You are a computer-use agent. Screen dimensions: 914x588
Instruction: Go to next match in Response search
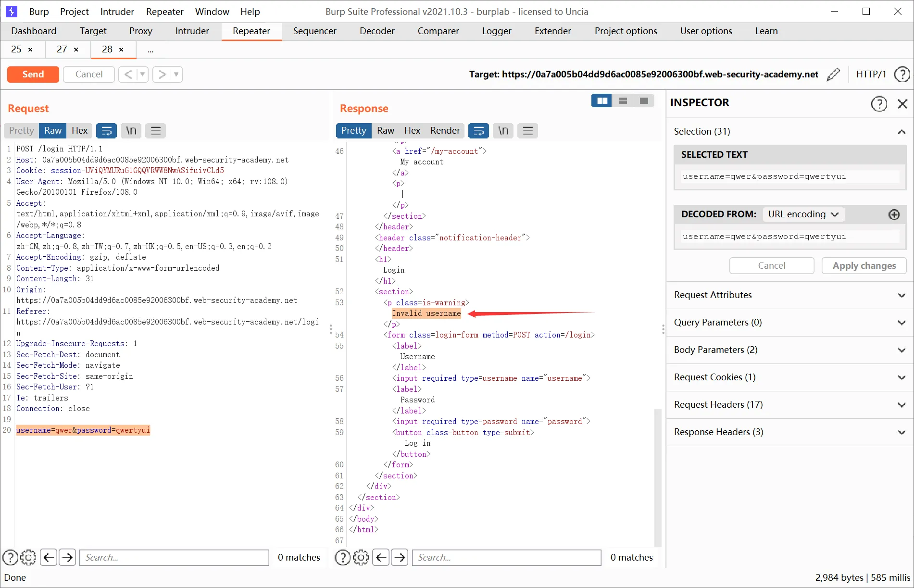coord(400,557)
